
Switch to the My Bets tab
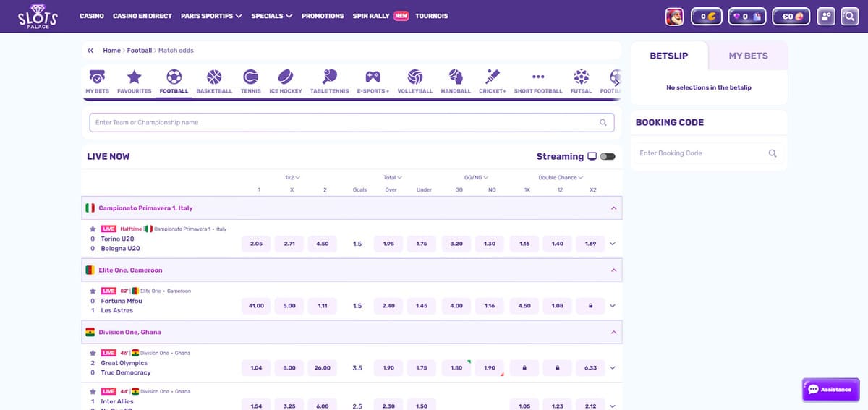[748, 56]
